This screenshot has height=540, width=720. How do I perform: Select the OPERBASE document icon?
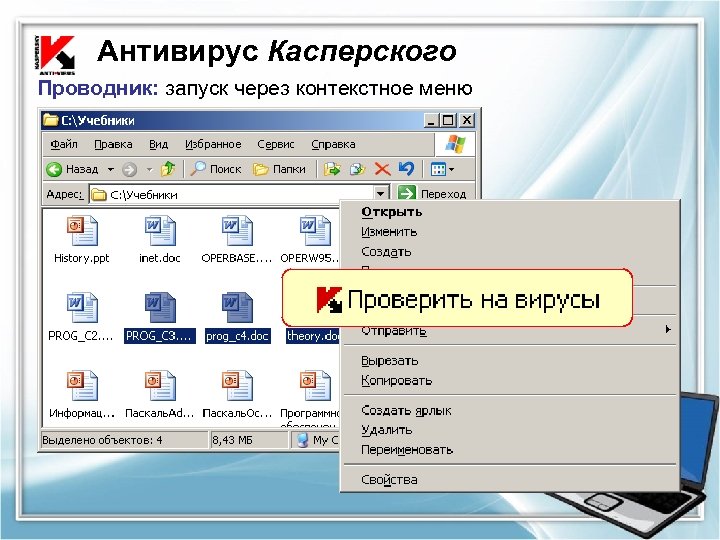(x=237, y=231)
